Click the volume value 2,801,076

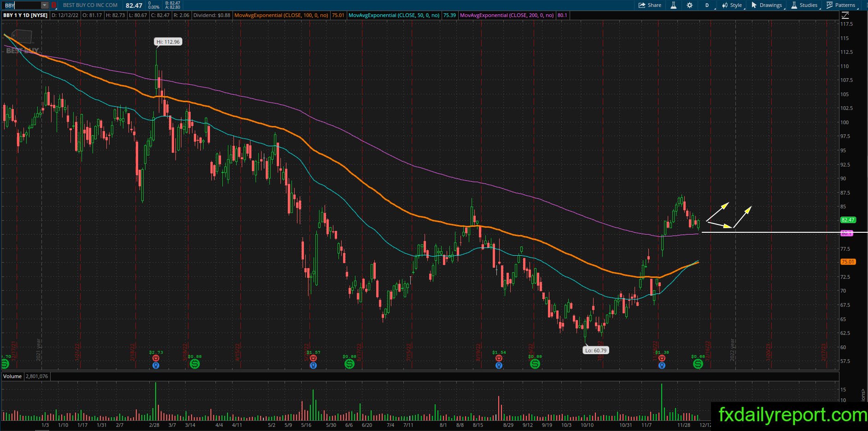coord(37,376)
